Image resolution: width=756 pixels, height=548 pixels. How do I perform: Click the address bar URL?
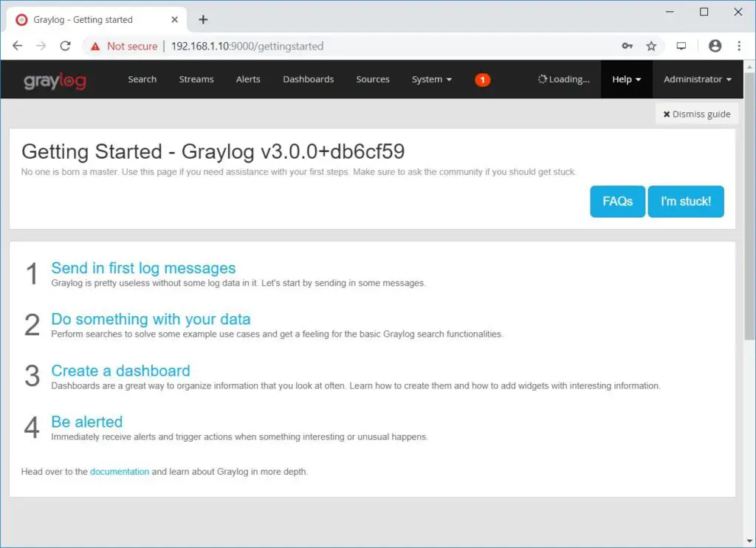pyautogui.click(x=247, y=47)
